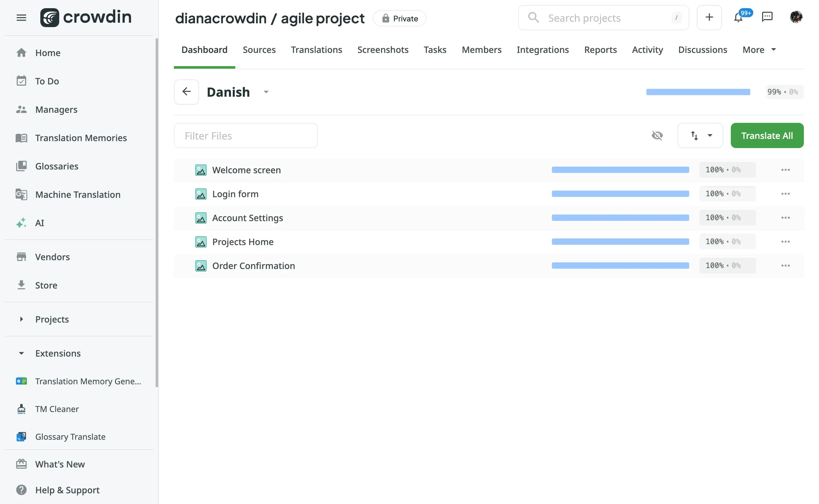Open the Glossary Translate extension

[70, 436]
